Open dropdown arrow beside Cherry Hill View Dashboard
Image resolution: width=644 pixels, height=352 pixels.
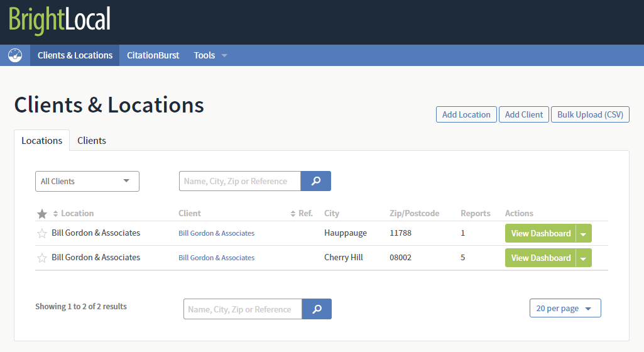coord(584,258)
